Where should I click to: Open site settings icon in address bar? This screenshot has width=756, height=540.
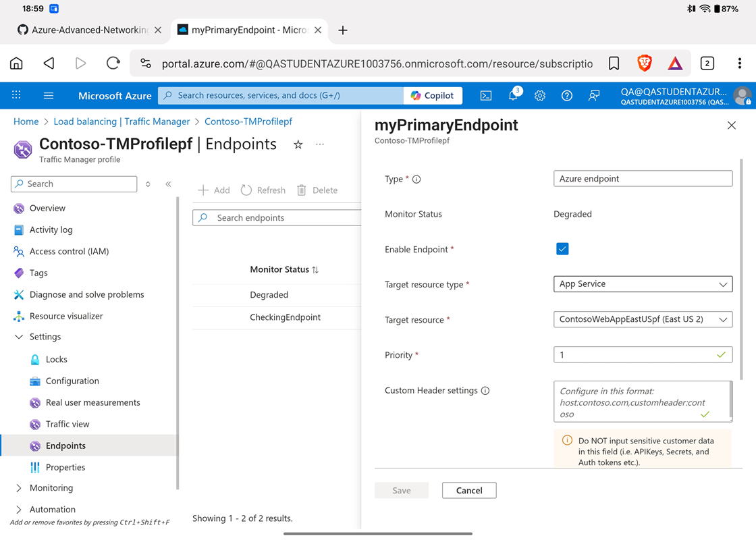pyautogui.click(x=146, y=63)
